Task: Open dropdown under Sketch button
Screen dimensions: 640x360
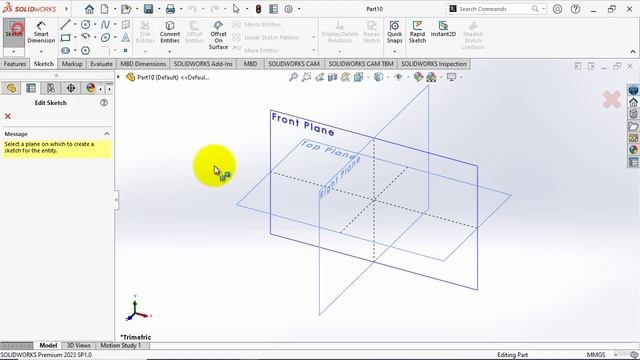Action: point(14,52)
